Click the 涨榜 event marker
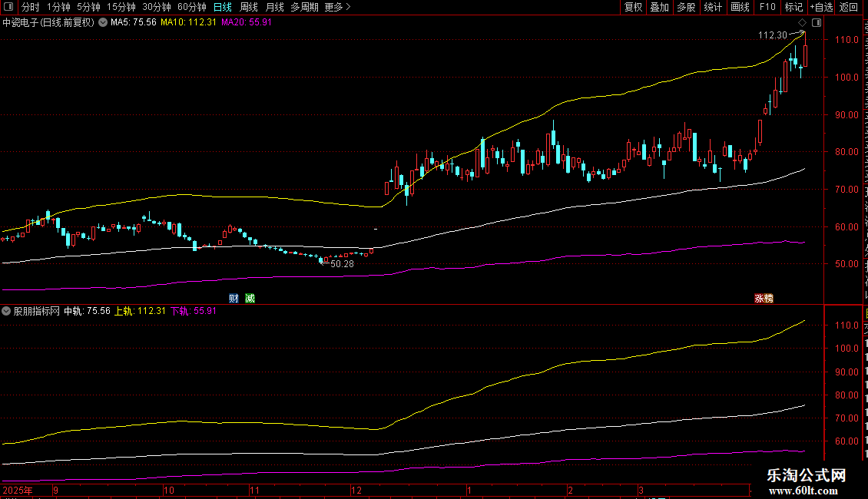This screenshot has height=499, width=868. click(x=764, y=298)
